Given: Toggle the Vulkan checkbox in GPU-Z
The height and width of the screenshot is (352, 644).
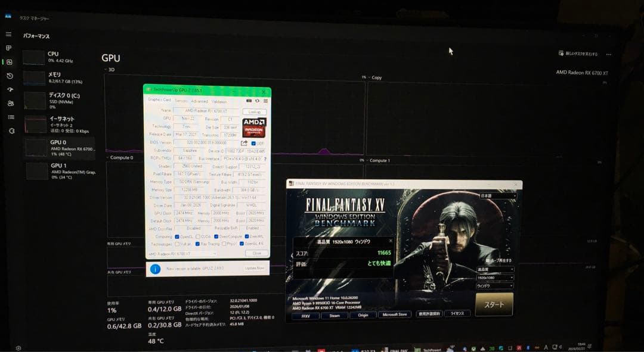Looking at the screenshot, I should pyautogui.click(x=177, y=244).
